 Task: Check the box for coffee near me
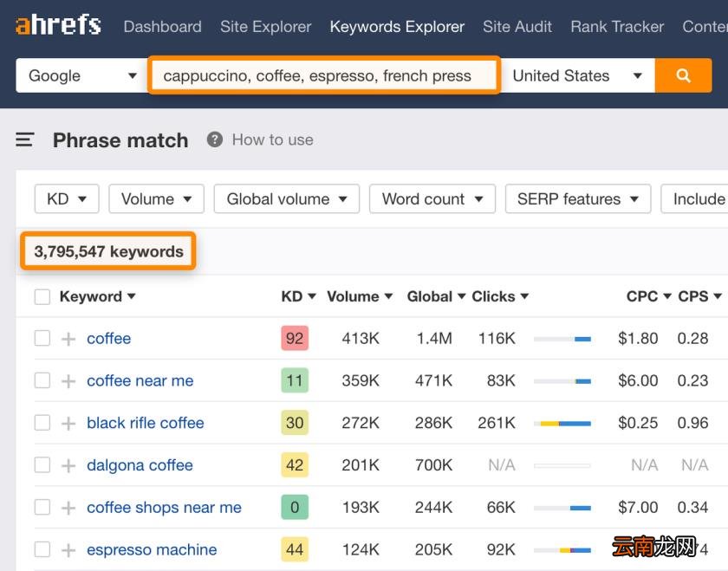pos(42,380)
